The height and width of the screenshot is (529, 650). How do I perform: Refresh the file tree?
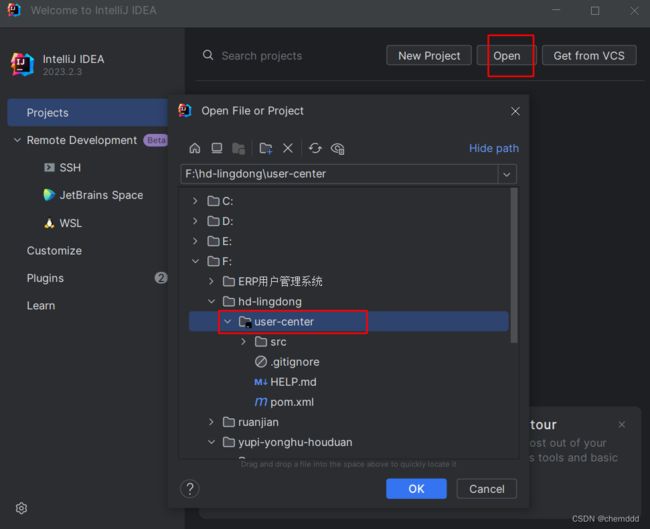[x=315, y=148]
